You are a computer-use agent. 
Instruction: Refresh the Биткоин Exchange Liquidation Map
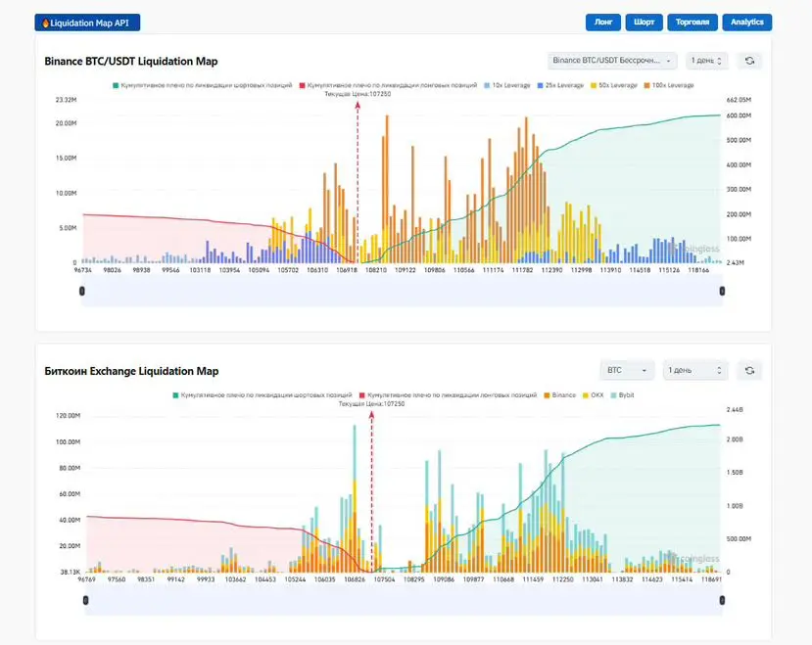pos(749,371)
